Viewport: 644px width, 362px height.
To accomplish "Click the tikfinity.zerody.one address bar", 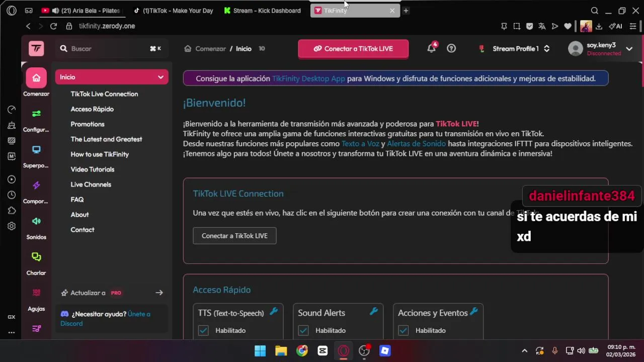I will pyautogui.click(x=107, y=26).
